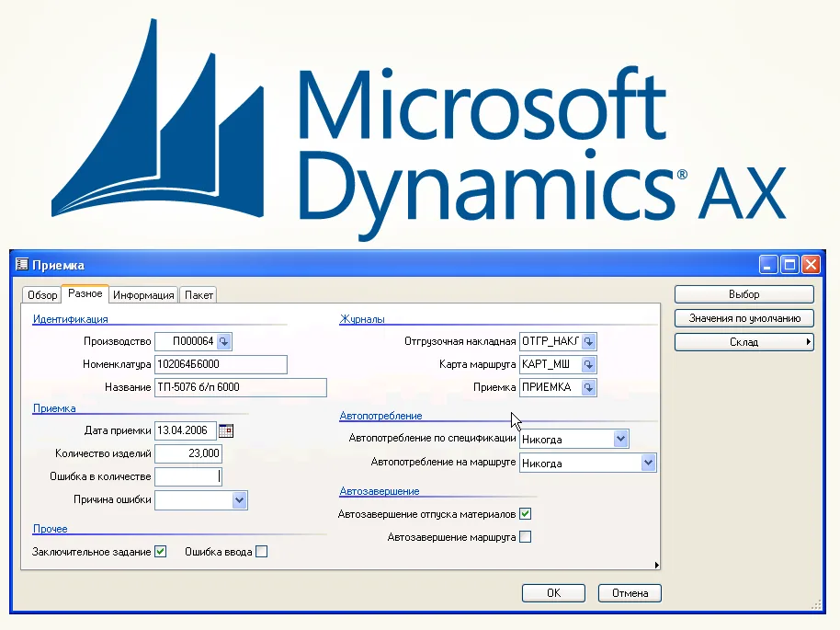
Task: Toggle the Заключительное задание checkbox
Action: pyautogui.click(x=160, y=552)
